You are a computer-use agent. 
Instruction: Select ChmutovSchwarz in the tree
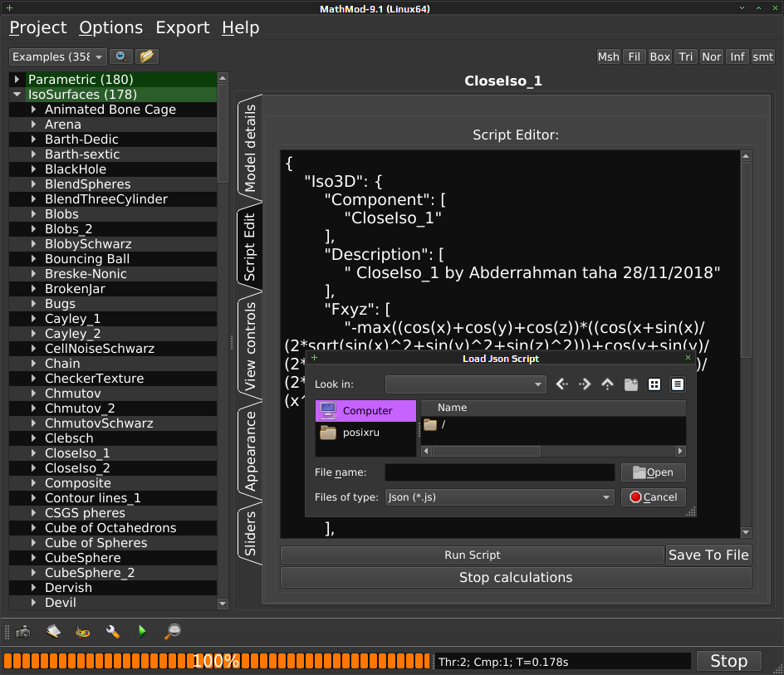[99, 423]
